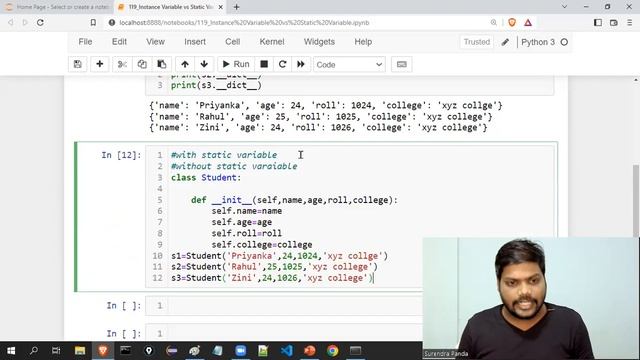This screenshot has width=640, height=360.
Task: Restart kernel and run all cells icon
Action: (301, 64)
